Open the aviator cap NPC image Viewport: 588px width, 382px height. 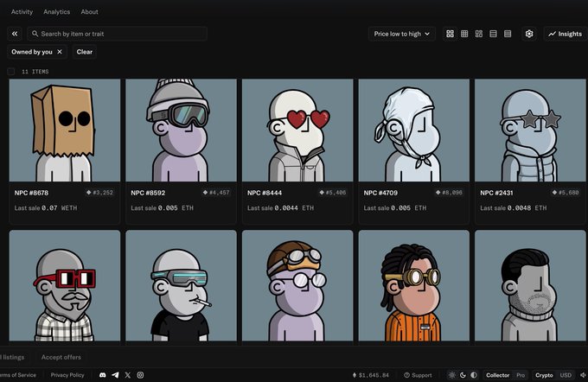pos(297,286)
